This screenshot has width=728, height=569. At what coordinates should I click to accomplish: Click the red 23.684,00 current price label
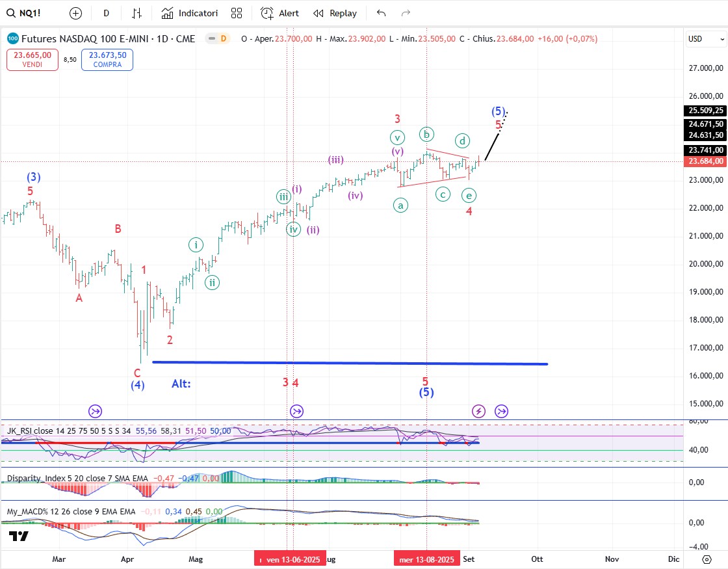(x=706, y=161)
